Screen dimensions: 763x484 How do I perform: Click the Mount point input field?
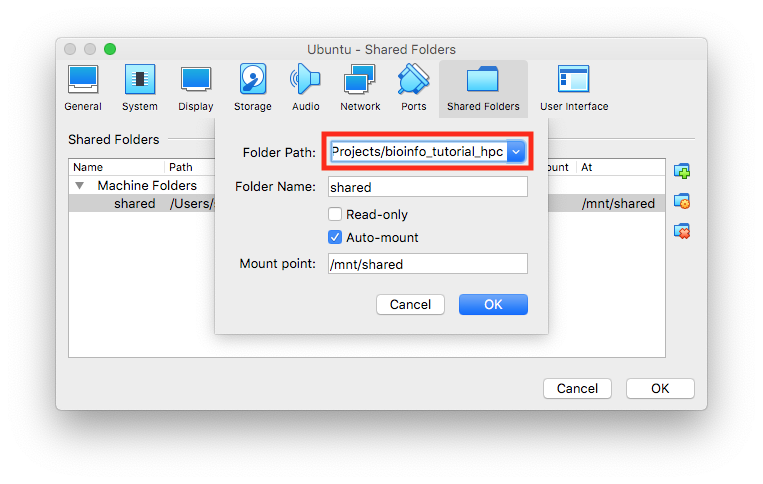(x=428, y=264)
